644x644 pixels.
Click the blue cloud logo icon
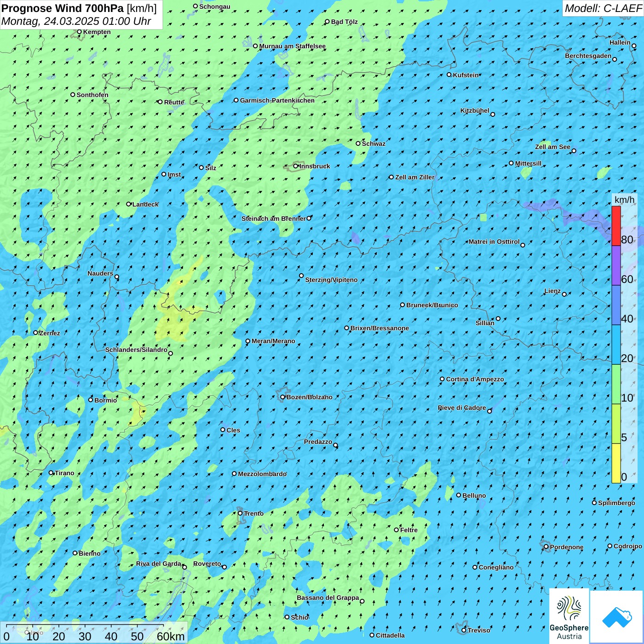(x=616, y=617)
